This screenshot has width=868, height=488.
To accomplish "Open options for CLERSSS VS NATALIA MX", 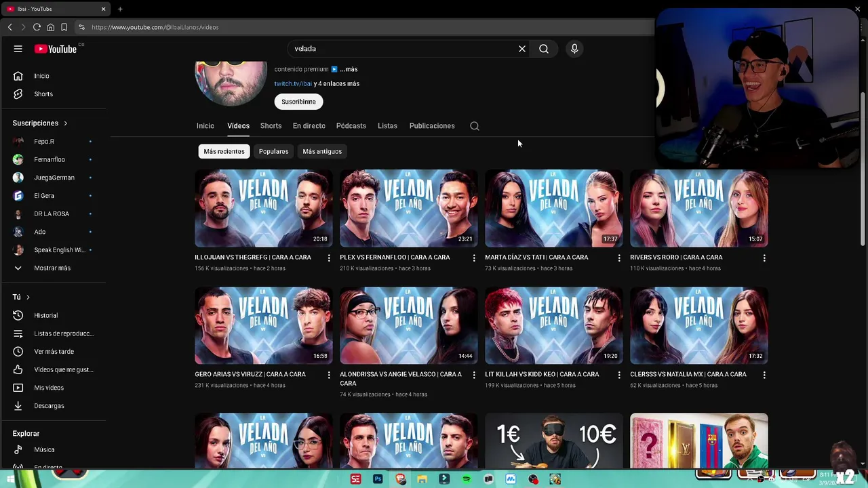I will (x=764, y=375).
